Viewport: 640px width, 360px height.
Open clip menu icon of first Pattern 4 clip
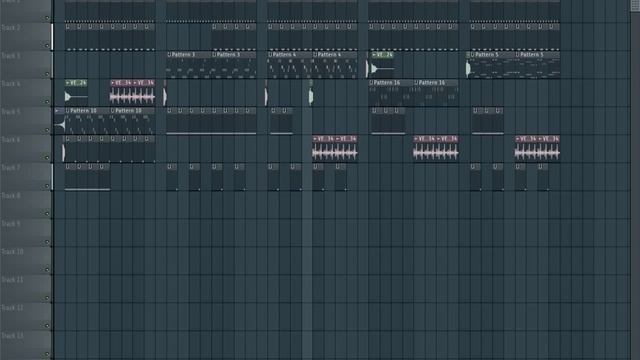click(x=270, y=54)
